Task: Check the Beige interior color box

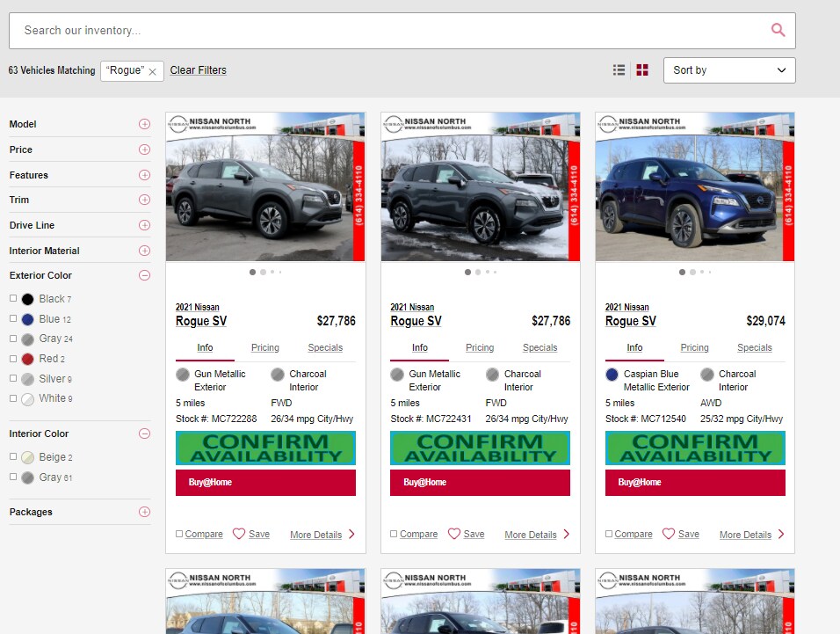Action: [13, 456]
